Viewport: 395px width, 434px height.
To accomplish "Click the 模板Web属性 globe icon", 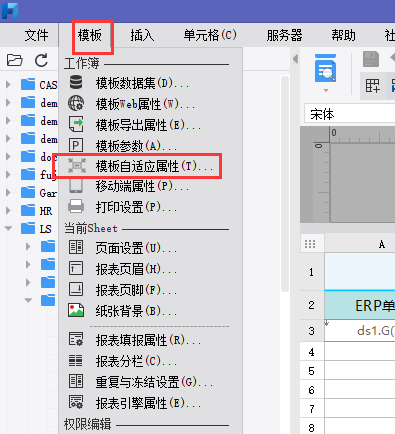I will (76, 103).
